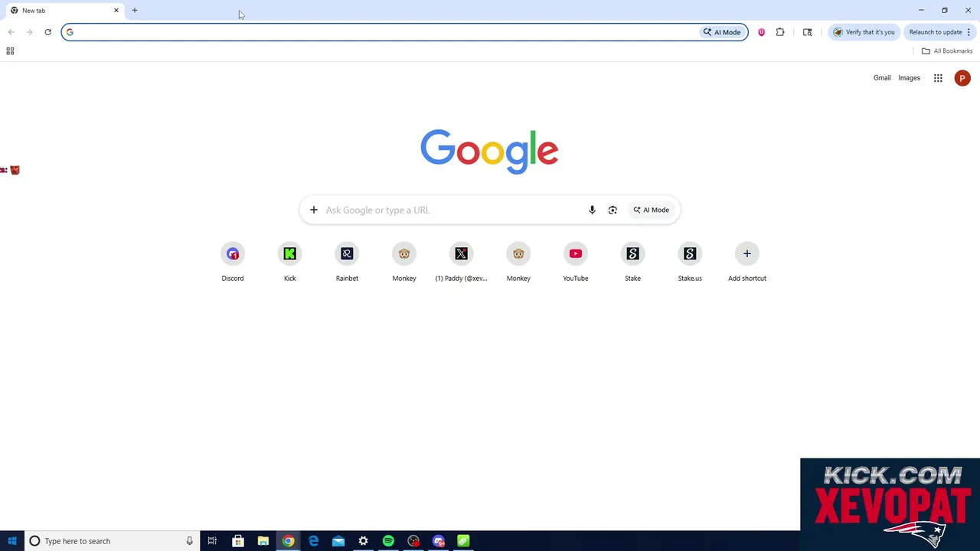
Task: Open a new tab with plus button
Action: [x=135, y=11]
